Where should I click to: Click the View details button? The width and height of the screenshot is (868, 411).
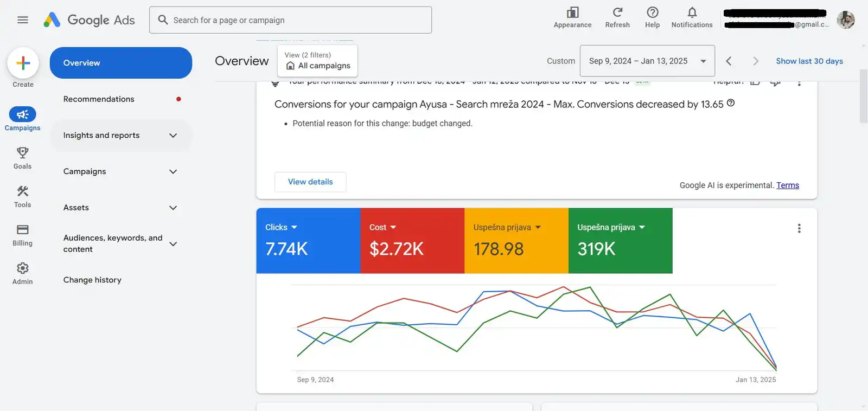[310, 182]
